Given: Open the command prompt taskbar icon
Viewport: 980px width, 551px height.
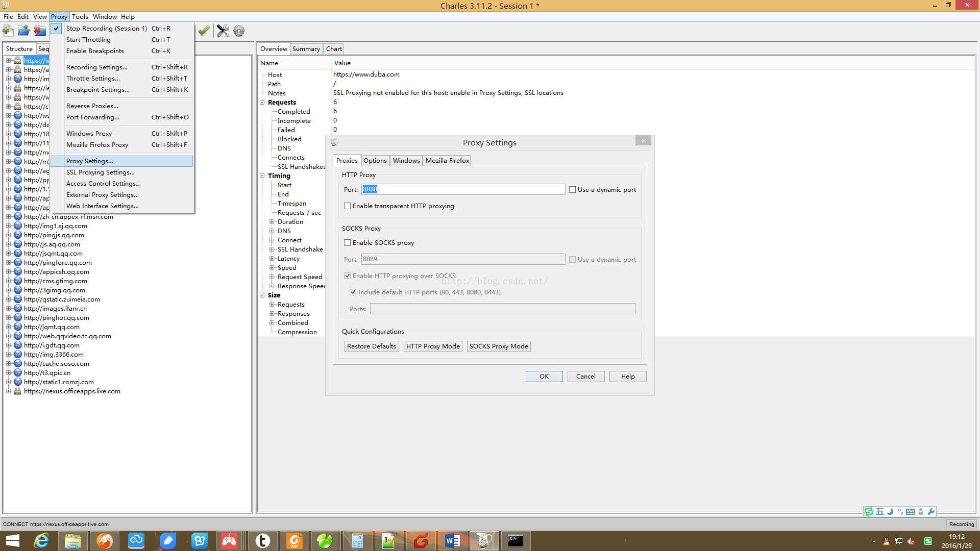Looking at the screenshot, I should [x=516, y=541].
